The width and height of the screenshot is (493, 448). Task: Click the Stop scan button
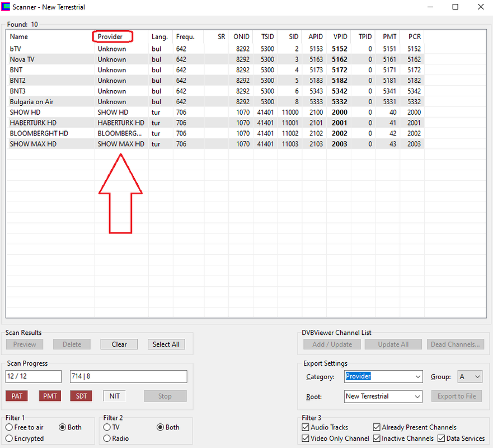click(165, 396)
